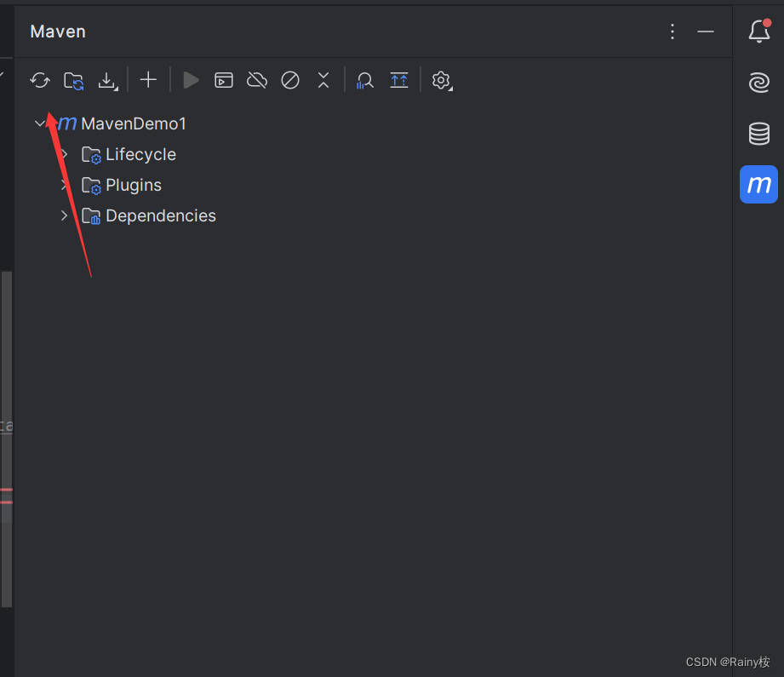The height and width of the screenshot is (677, 784).
Task: Toggle skip tests mode icon
Action: pos(290,80)
